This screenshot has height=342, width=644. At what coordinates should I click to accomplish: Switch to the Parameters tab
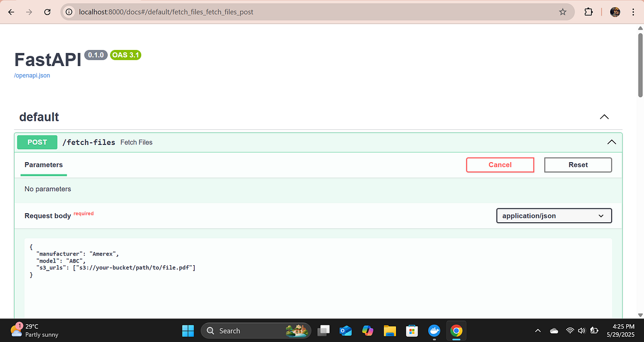(x=43, y=164)
